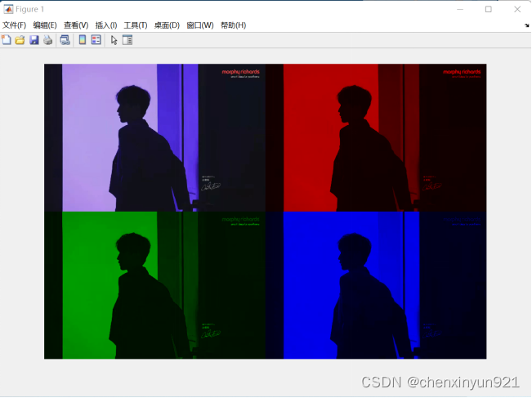This screenshot has height=398, width=532.
Task: Select the green channel silhouette image
Action: [x=154, y=285]
